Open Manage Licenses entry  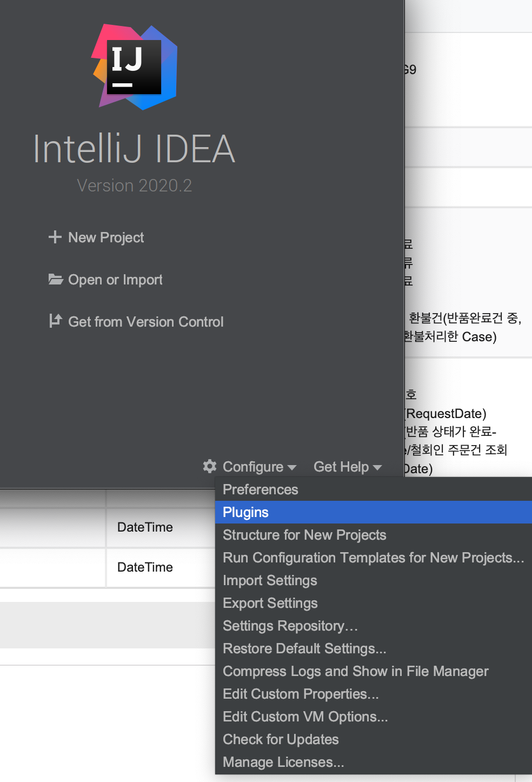click(x=374, y=762)
